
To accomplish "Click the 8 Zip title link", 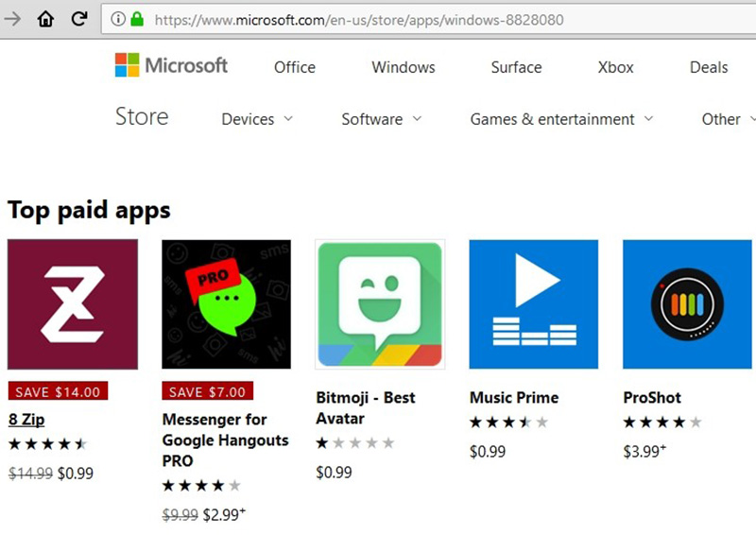I will pyautogui.click(x=26, y=420).
